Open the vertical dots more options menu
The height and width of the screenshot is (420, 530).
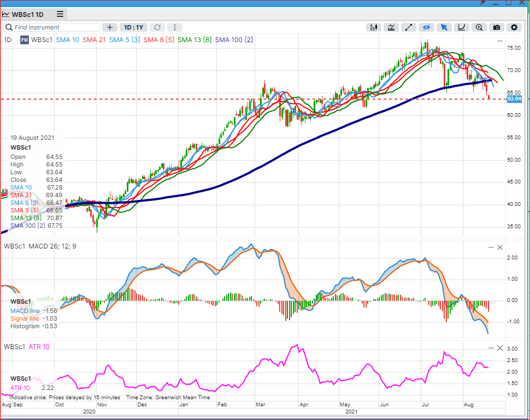pyautogui.click(x=175, y=27)
